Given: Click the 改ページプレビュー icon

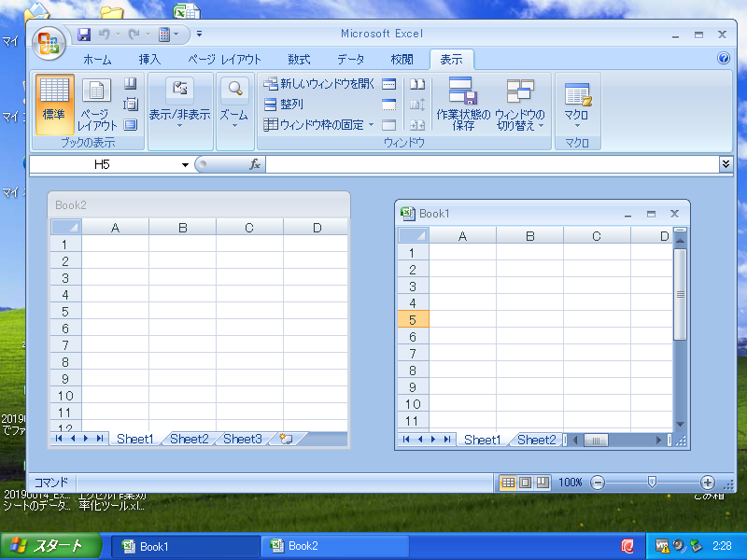Looking at the screenshot, I should 130,83.
